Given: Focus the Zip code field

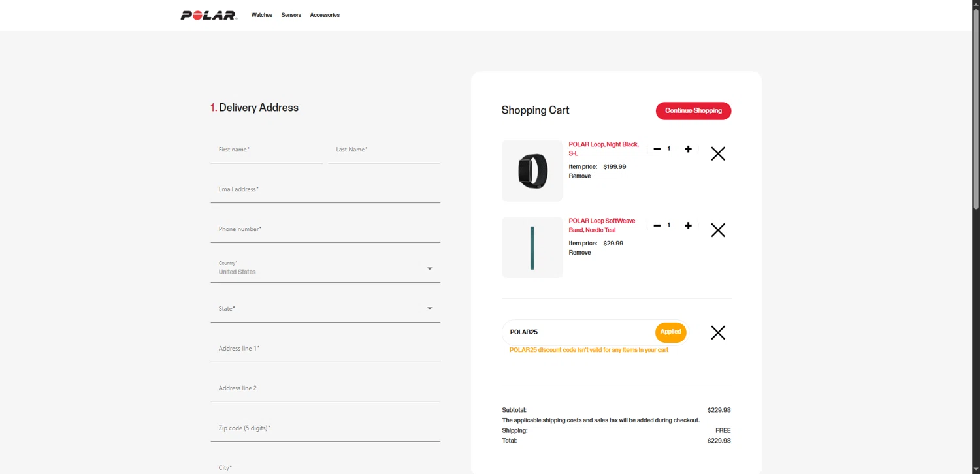Looking at the screenshot, I should pyautogui.click(x=325, y=429).
